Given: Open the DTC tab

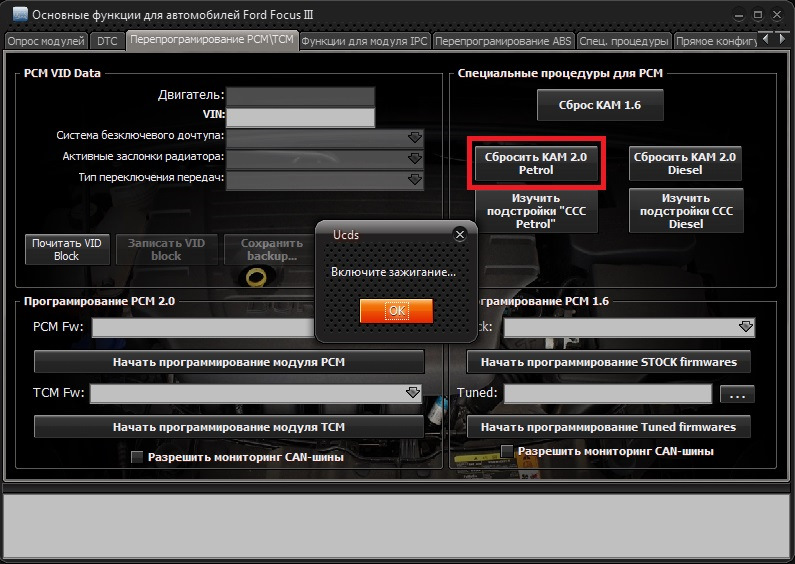Looking at the screenshot, I should [x=107, y=41].
